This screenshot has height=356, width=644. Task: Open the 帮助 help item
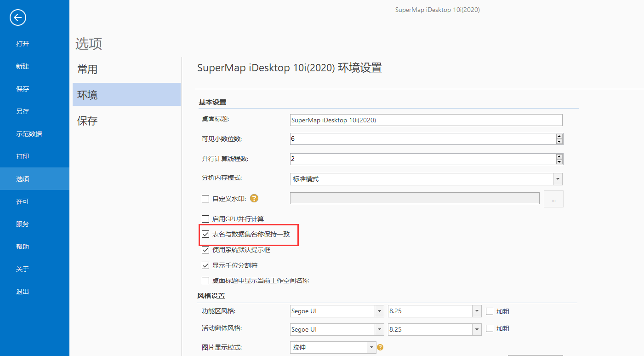(23, 247)
